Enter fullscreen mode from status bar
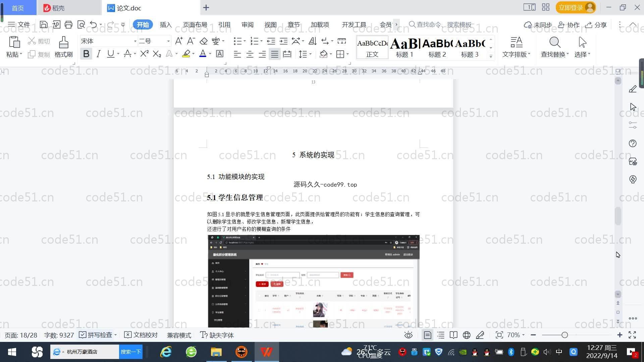 tap(632, 335)
